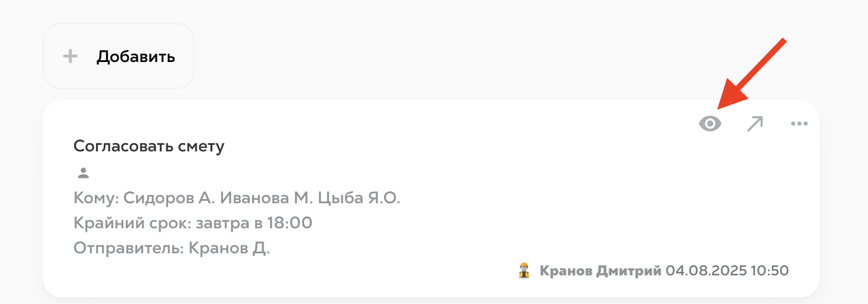The image size is (868, 304).
Task: Open the task via the diagonal arrow icon
Action: [x=755, y=124]
